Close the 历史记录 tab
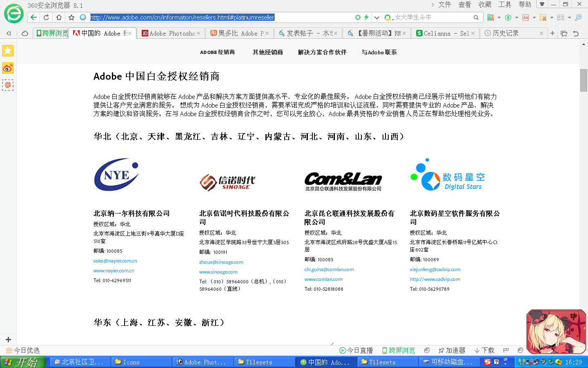This screenshot has height=368, width=588. (541, 34)
